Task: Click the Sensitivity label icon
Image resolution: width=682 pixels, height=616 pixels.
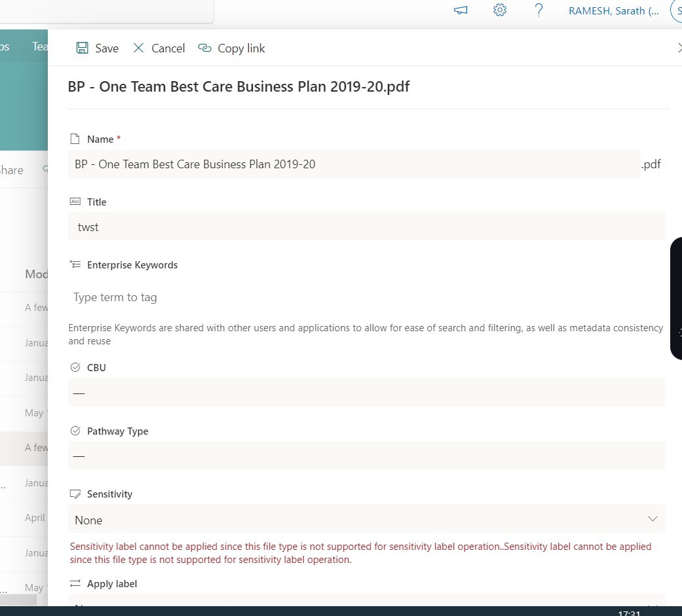Action: 75,494
